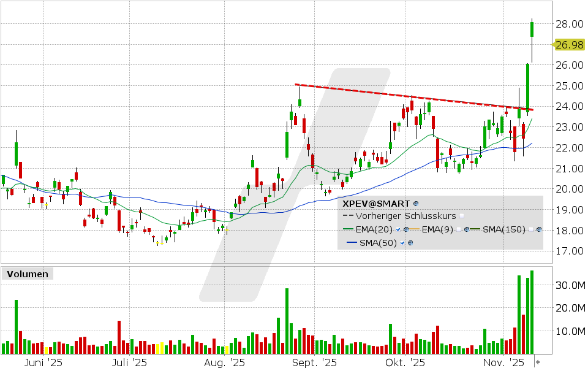Viewport: 588px width, 368px height.
Task: Select the yellow 26.98 current price tag
Action: tap(568, 44)
